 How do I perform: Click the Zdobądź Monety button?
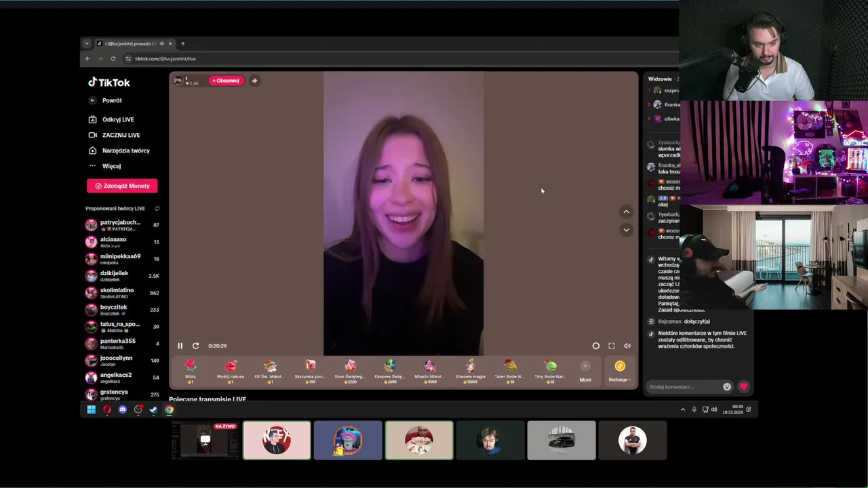point(122,186)
